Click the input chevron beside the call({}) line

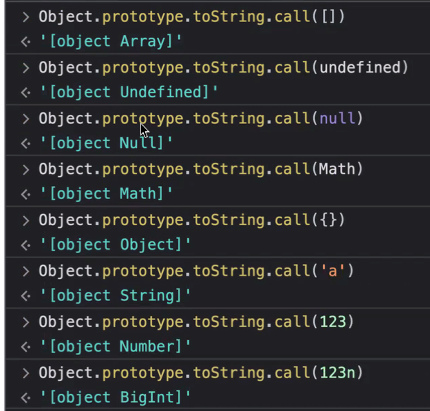pos(26,220)
